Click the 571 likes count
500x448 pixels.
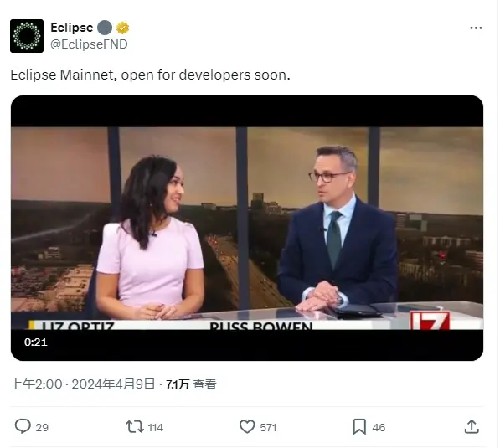(x=268, y=427)
